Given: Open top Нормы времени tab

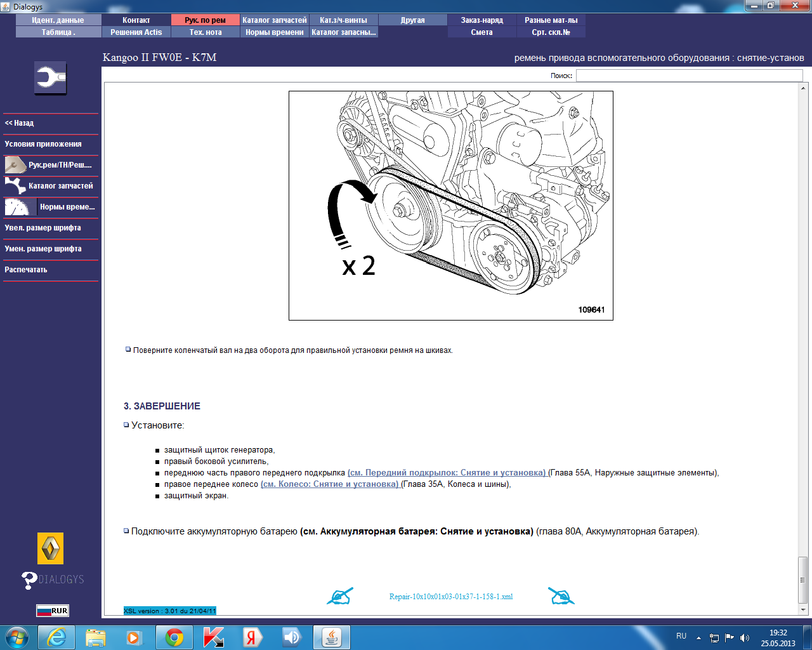Looking at the screenshot, I should 275,32.
